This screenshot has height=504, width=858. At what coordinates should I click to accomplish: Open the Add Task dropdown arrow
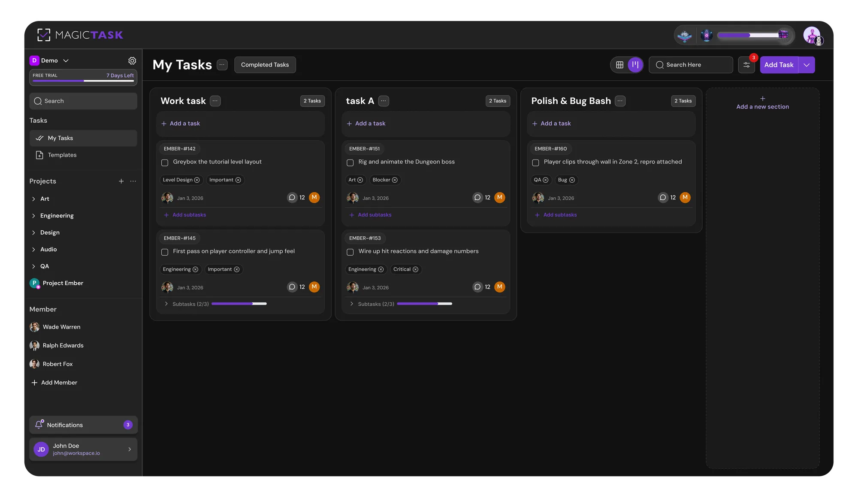(807, 65)
